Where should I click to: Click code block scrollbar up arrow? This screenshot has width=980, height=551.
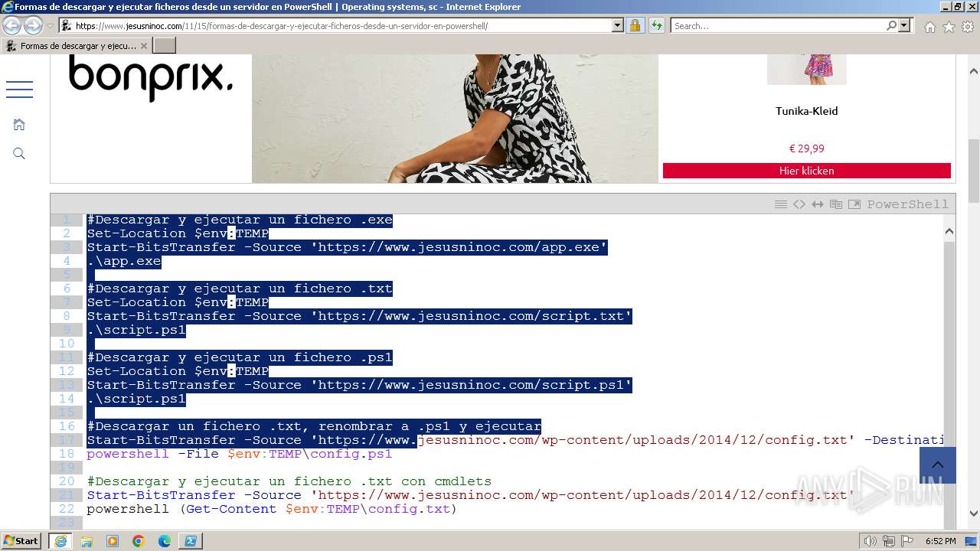tap(949, 230)
